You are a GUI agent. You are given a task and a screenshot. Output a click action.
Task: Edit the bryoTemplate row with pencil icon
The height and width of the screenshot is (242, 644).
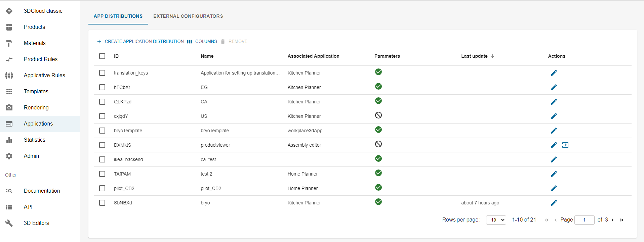(554, 131)
